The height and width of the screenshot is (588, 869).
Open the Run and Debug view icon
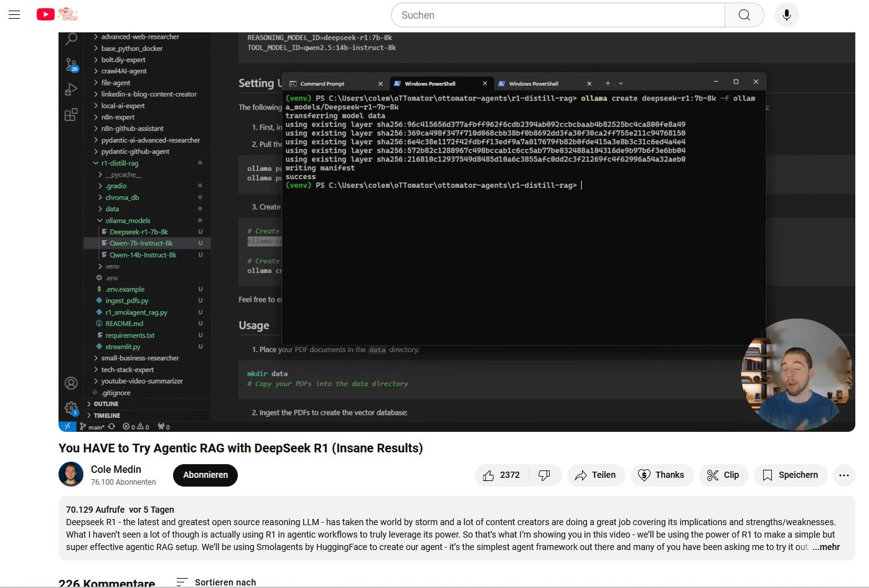pos(72,90)
